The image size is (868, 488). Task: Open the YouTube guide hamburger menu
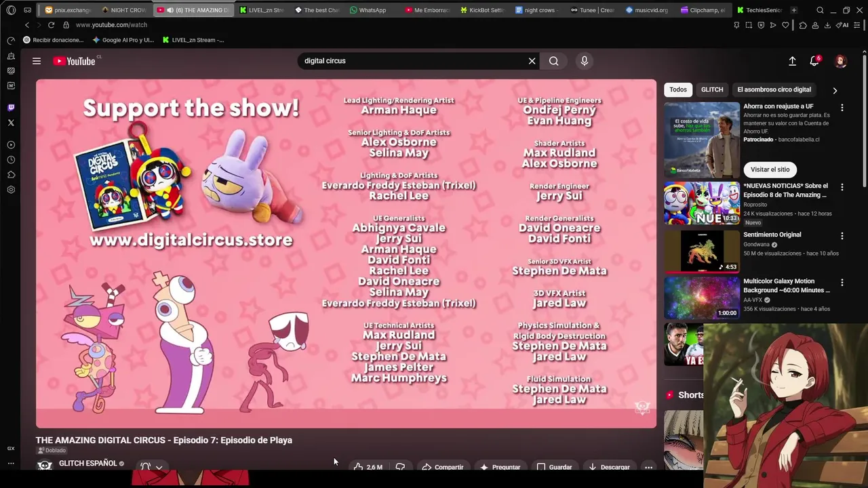(x=37, y=61)
